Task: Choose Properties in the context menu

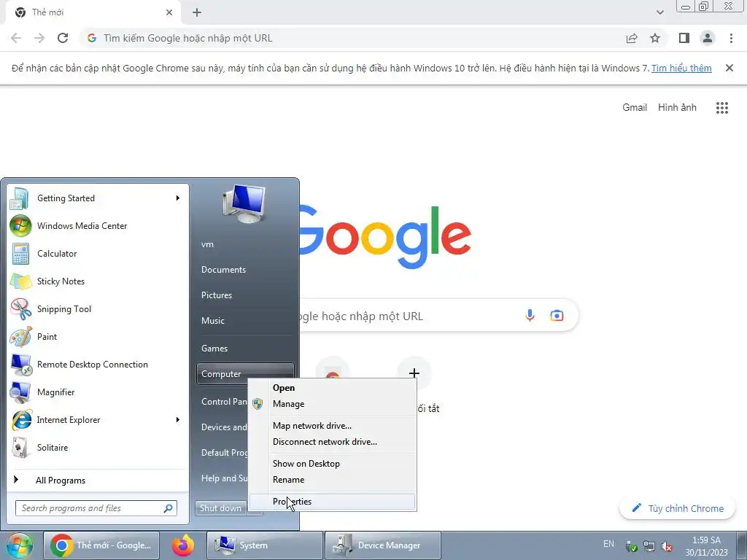Action: coord(332,502)
